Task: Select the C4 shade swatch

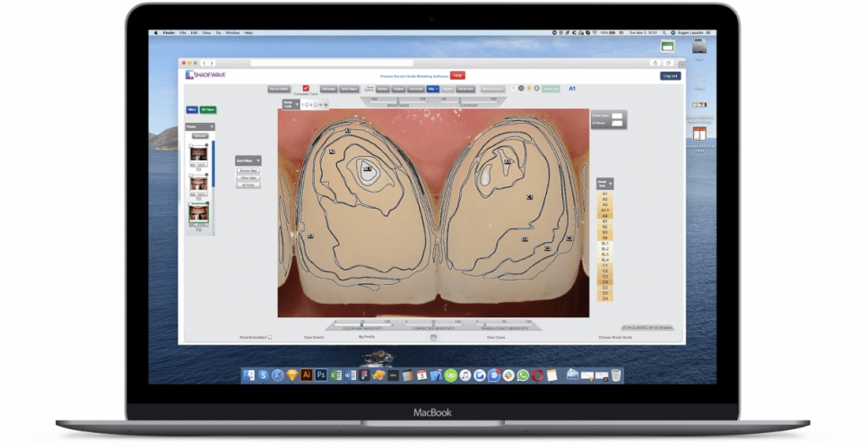Action: point(604,282)
